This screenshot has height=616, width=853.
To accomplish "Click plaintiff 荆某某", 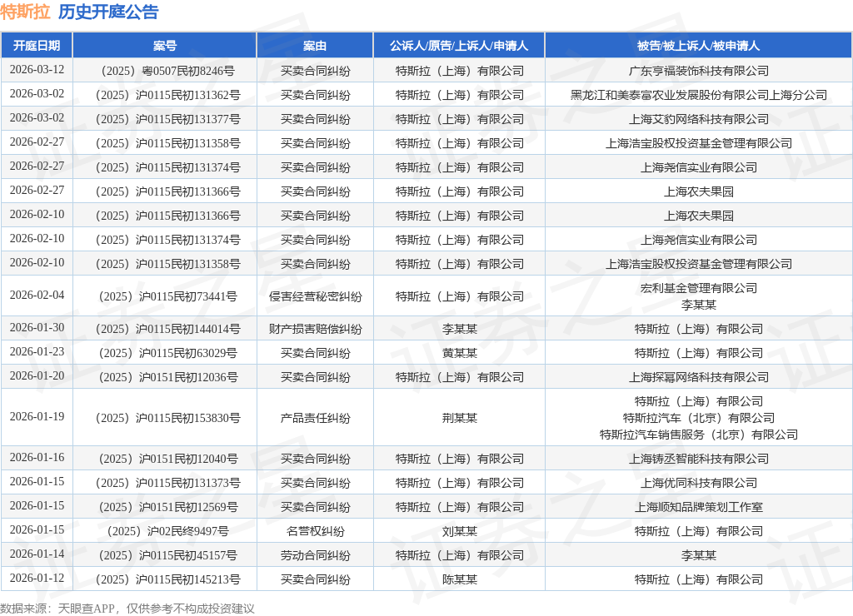I will point(459,418).
